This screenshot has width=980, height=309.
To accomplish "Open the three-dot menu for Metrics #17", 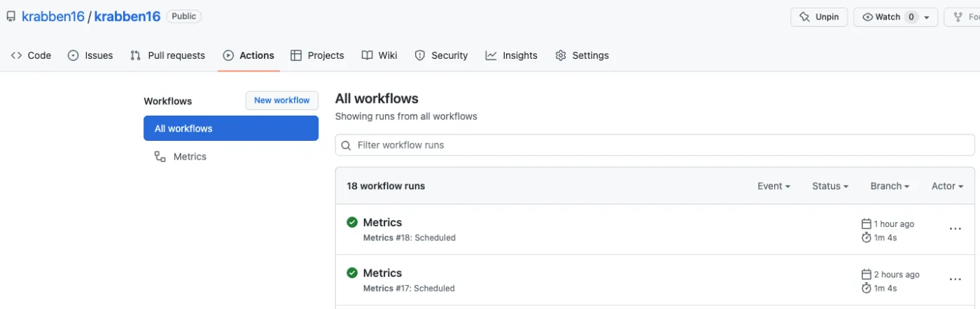I will pyautogui.click(x=955, y=280).
